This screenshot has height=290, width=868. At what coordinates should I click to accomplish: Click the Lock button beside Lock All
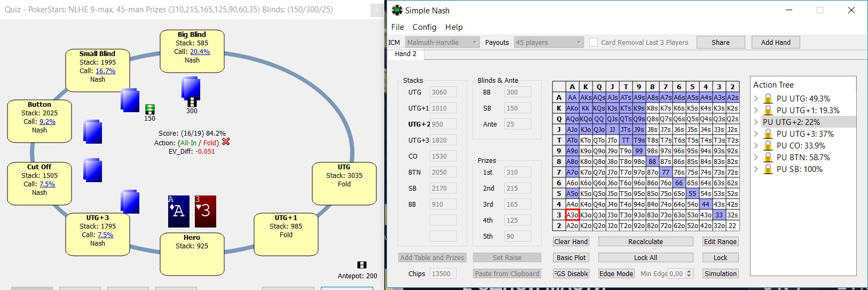pyautogui.click(x=720, y=257)
